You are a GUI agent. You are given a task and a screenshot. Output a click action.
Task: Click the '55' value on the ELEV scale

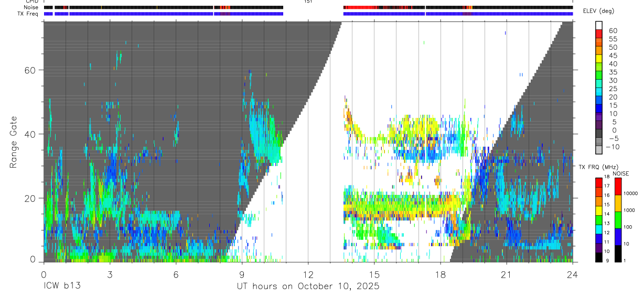612,39
